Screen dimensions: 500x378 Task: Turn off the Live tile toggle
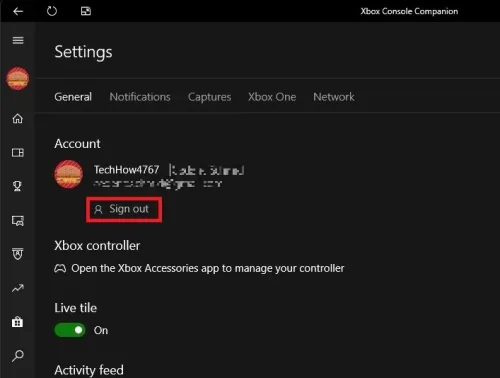[70, 330]
